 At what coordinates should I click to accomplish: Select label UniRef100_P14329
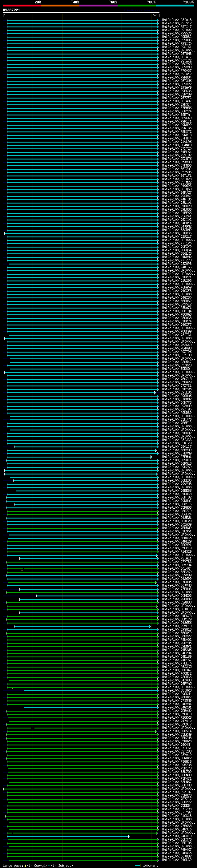pos(177,551)
